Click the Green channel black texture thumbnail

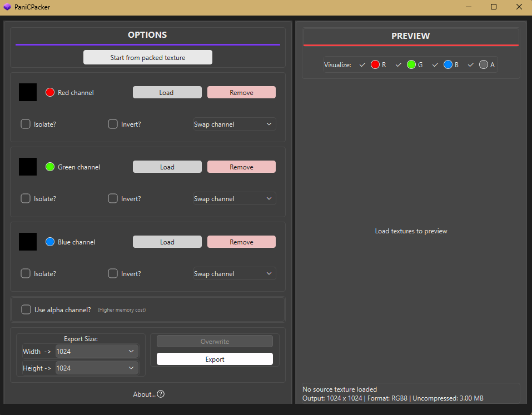[27, 167]
